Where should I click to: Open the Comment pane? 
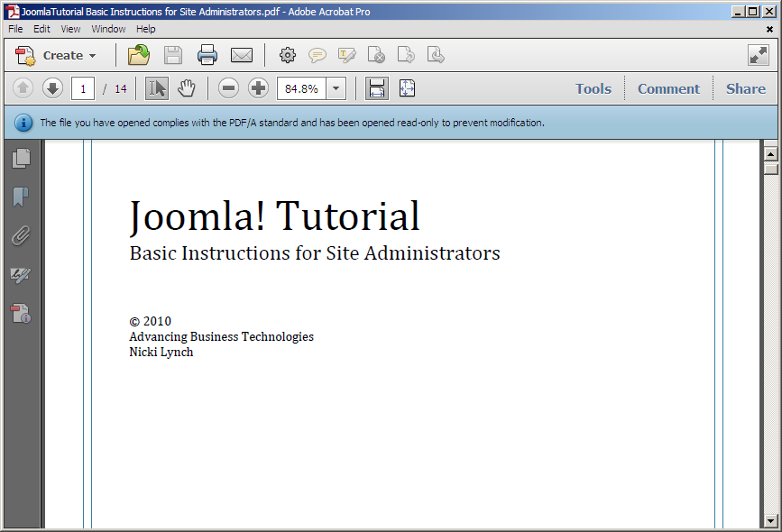coord(668,88)
